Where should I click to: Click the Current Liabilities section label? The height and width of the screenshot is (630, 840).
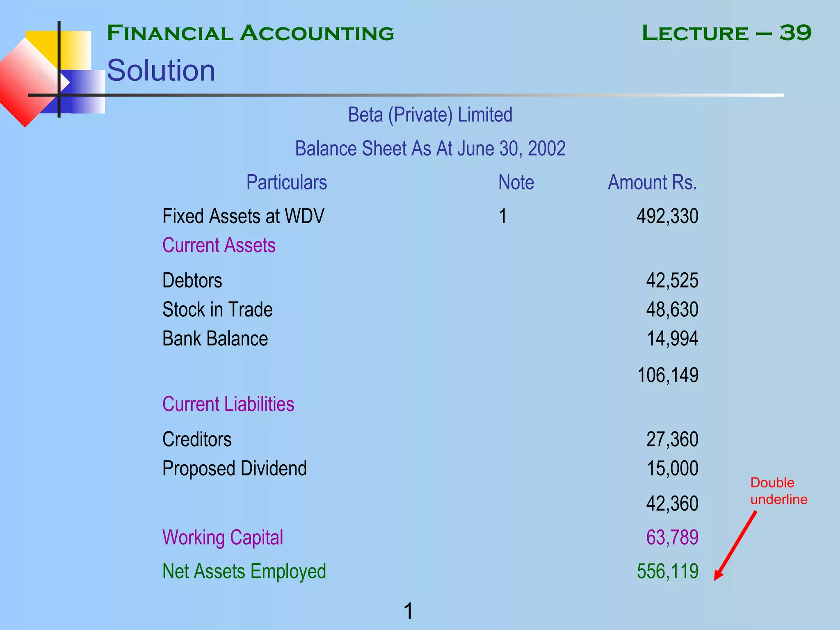pyautogui.click(x=228, y=404)
